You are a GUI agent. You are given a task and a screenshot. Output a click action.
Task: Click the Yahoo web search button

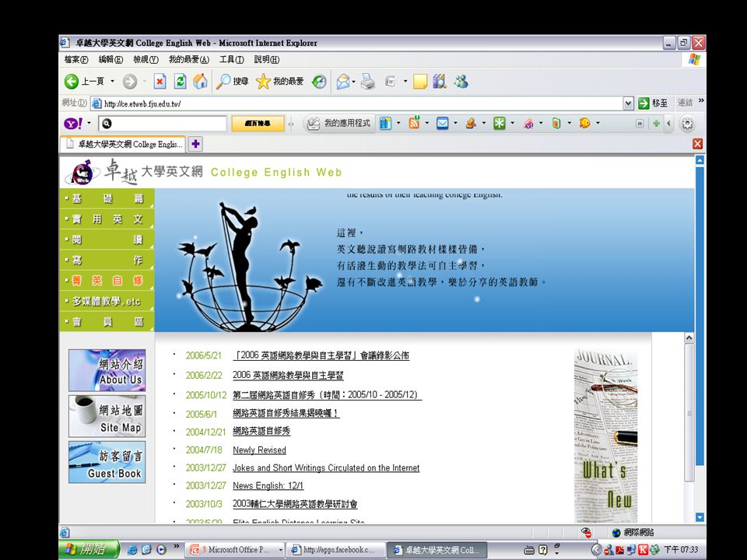pos(258,124)
